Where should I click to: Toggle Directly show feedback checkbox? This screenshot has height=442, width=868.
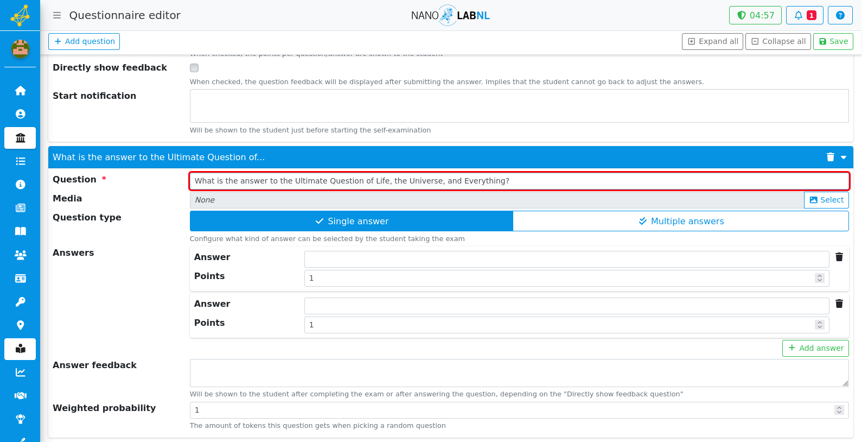194,68
